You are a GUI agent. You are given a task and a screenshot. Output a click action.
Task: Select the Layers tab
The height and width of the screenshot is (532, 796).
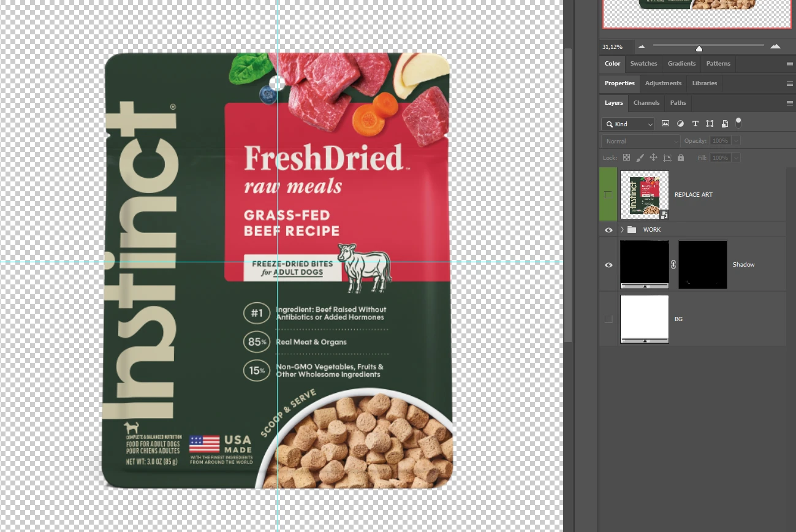point(613,103)
